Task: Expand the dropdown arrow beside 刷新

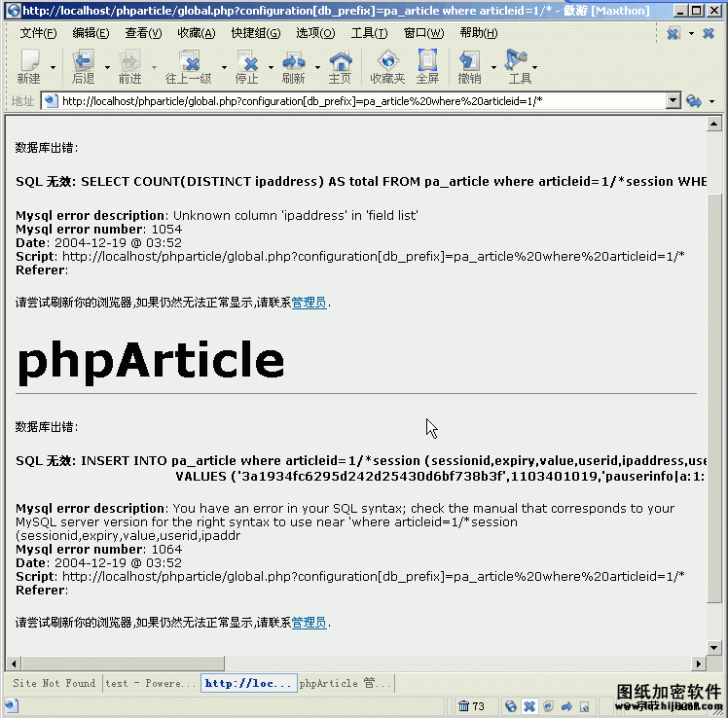Action: tap(317, 68)
